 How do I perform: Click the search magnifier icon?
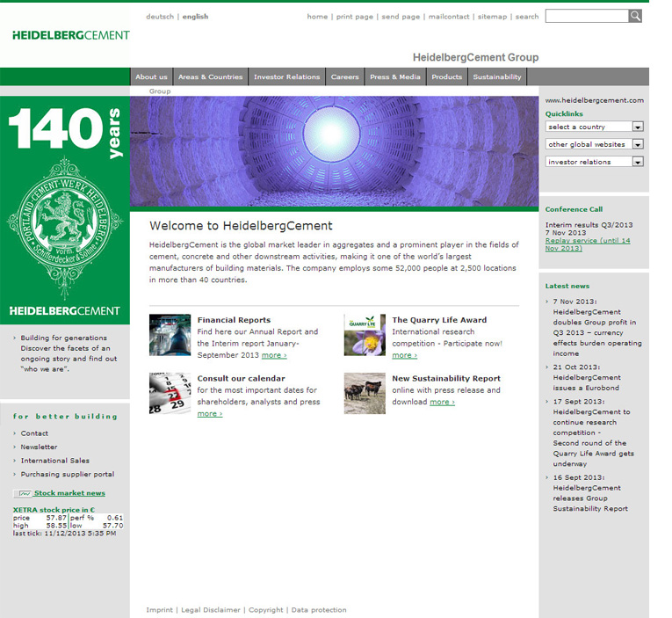pos(635,17)
